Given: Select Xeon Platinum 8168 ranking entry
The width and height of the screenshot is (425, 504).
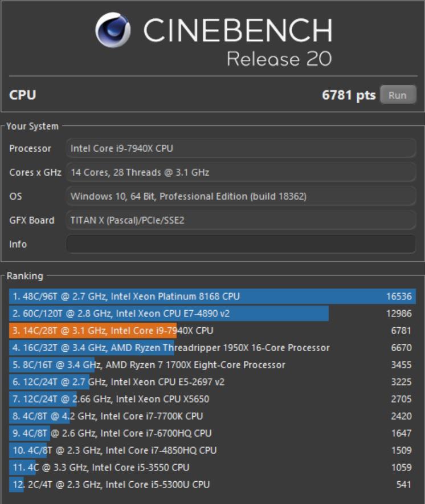Looking at the screenshot, I should coord(212,296).
